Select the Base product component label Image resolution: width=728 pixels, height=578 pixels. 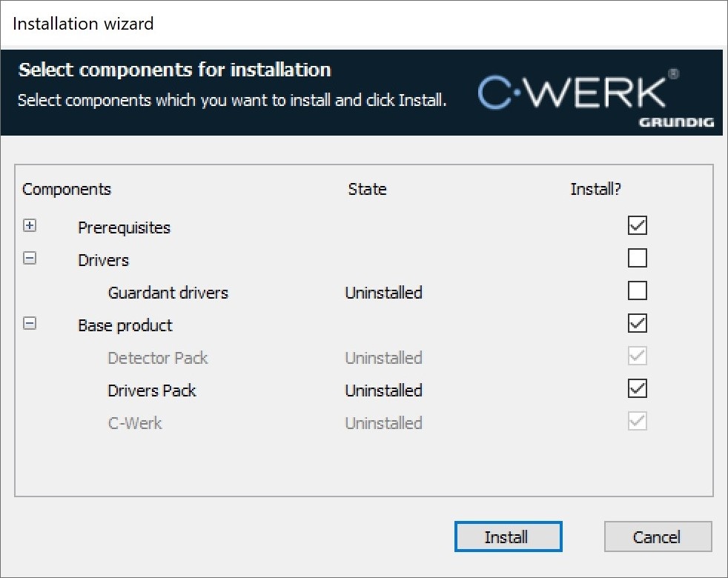pos(125,325)
